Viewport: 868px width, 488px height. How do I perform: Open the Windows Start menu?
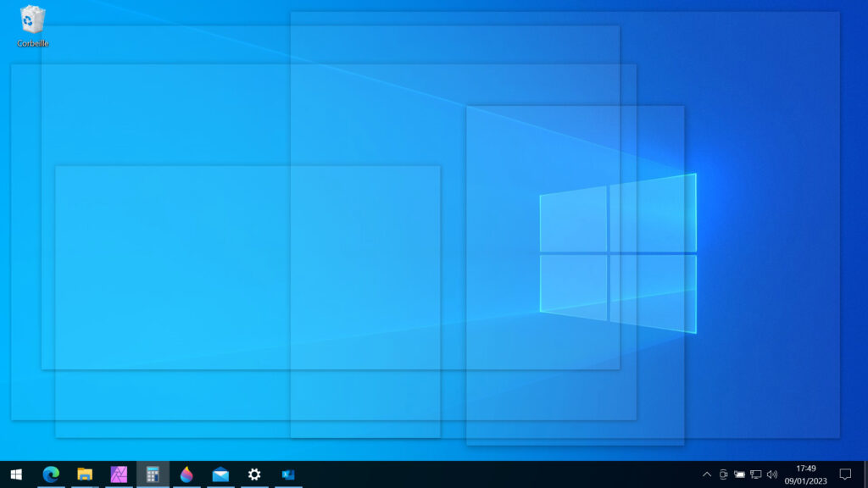tap(16, 474)
